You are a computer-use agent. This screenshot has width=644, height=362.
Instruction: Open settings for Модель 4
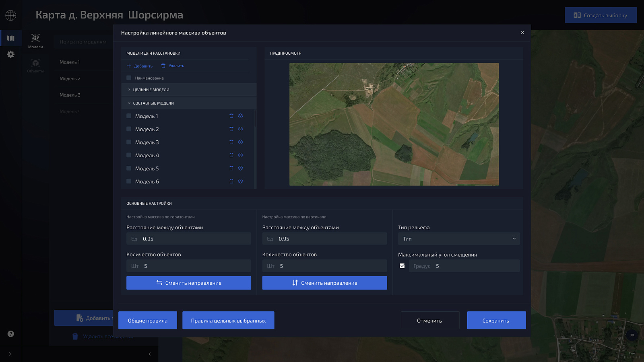(x=240, y=155)
